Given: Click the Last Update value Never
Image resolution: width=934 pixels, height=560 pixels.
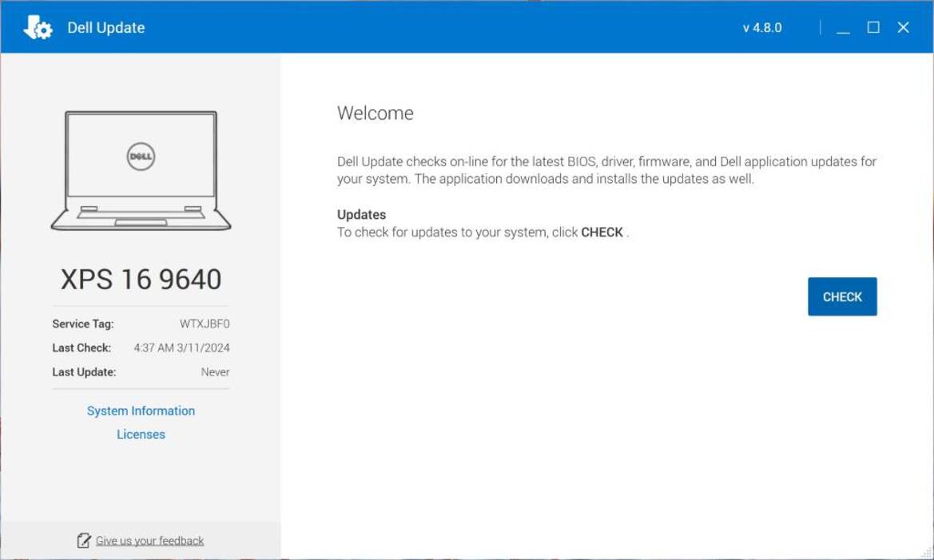Looking at the screenshot, I should point(215,372).
